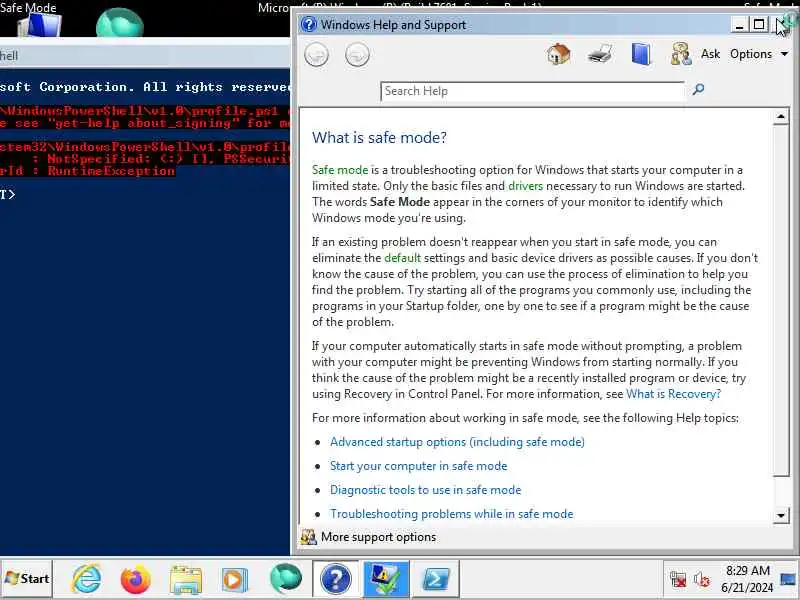Go back in Help and Support
The image size is (800, 600).
click(316, 55)
